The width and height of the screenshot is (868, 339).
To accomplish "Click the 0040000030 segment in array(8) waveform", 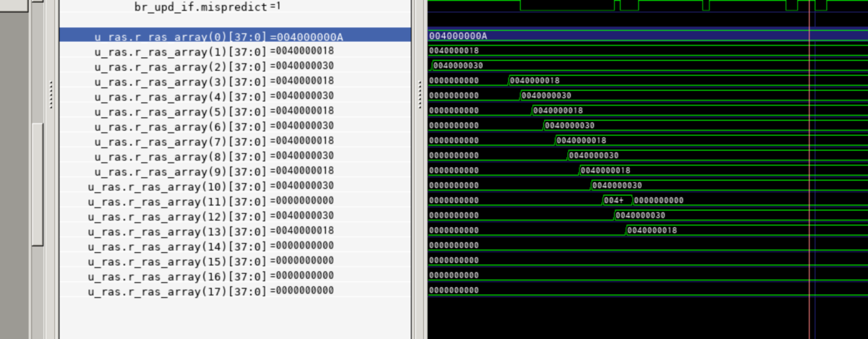I will point(593,155).
